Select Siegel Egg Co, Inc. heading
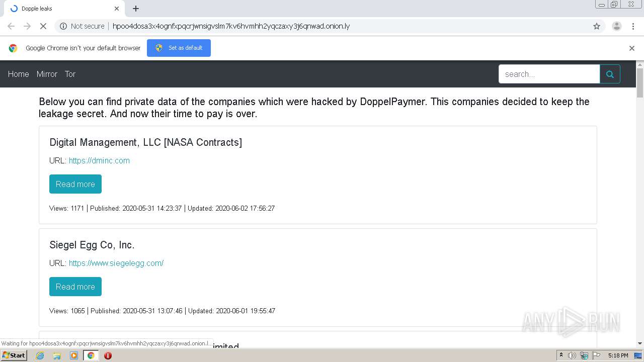 click(x=92, y=245)
